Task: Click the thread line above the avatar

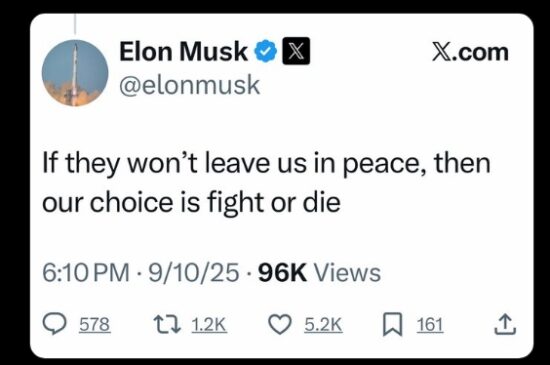Action: coord(75,24)
